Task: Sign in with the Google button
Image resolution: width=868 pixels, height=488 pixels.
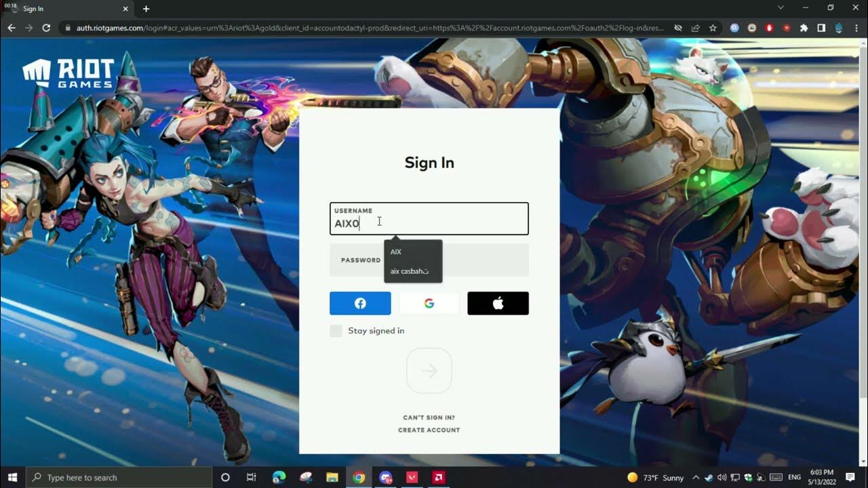Action: 429,304
